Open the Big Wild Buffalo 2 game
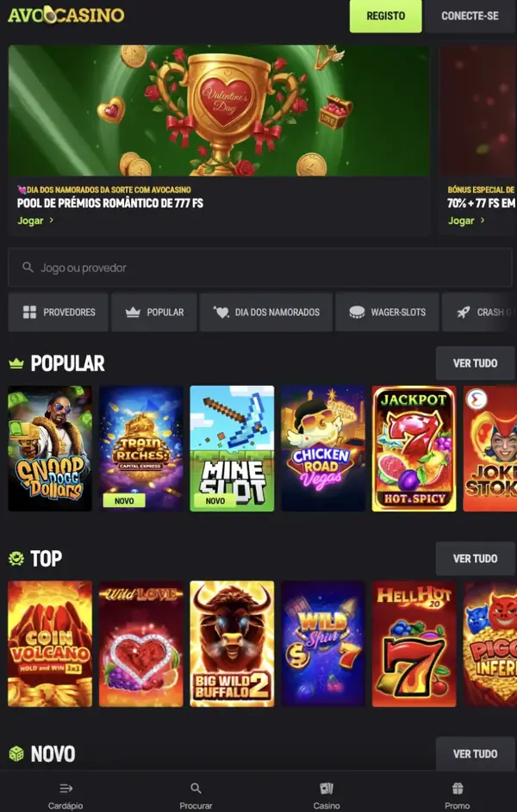 point(232,644)
